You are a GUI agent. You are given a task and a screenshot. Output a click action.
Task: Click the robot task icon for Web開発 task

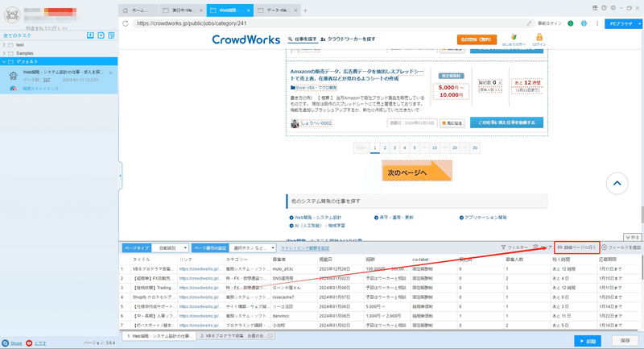[13, 76]
